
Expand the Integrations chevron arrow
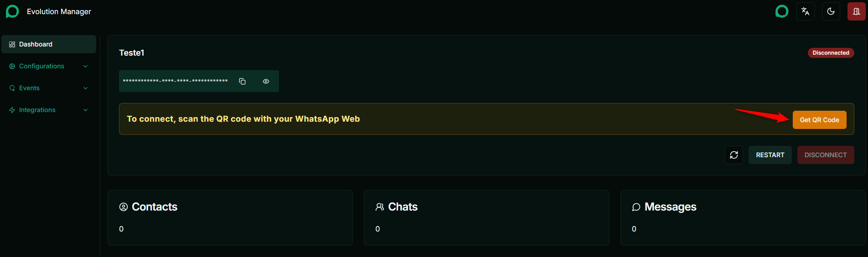pyautogui.click(x=85, y=110)
